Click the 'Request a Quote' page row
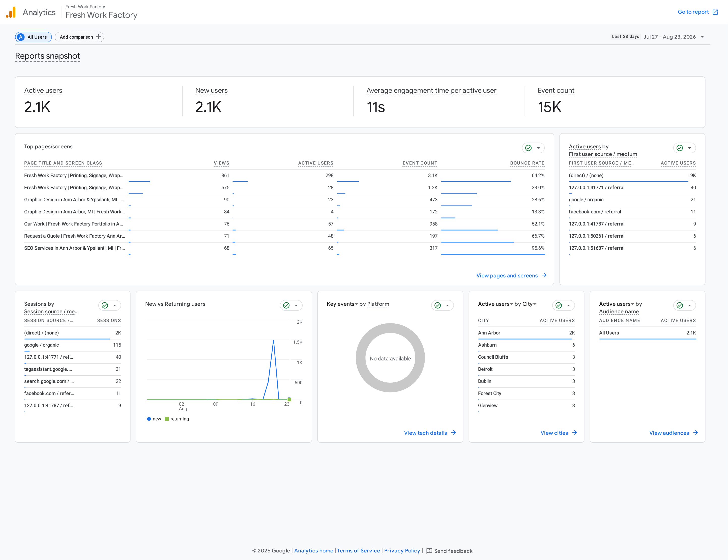 point(284,236)
